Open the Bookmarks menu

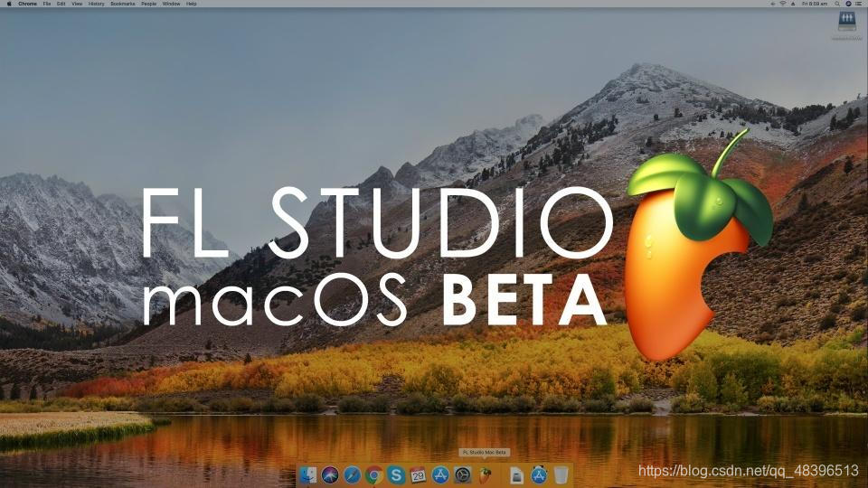point(122,4)
